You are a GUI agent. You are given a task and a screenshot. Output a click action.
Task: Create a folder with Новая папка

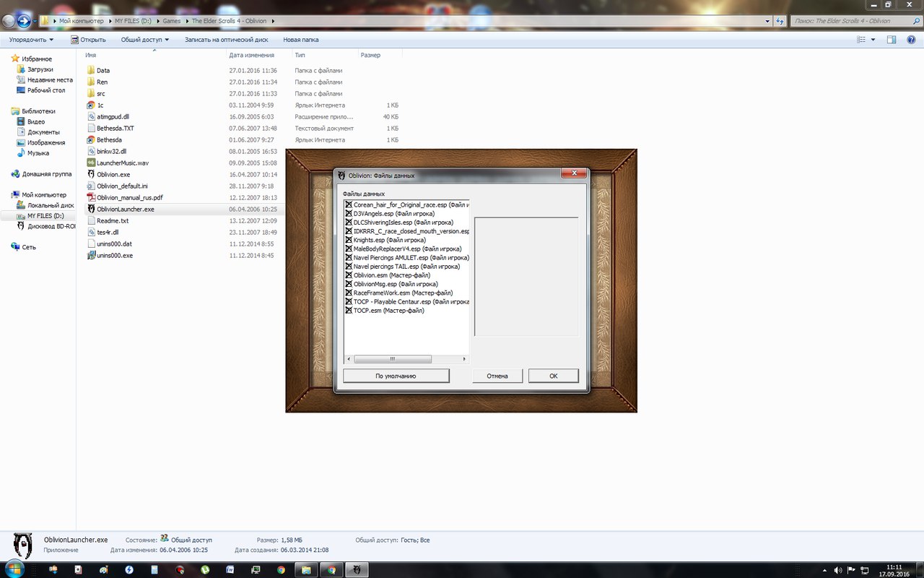(x=301, y=40)
